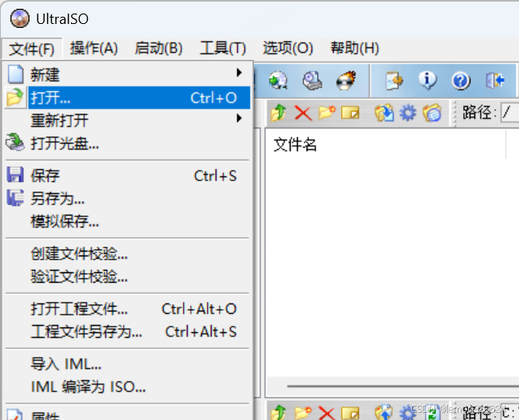Screen dimensions: 519x420
Task: Click the new document icon beside 新建
Action: coord(15,74)
